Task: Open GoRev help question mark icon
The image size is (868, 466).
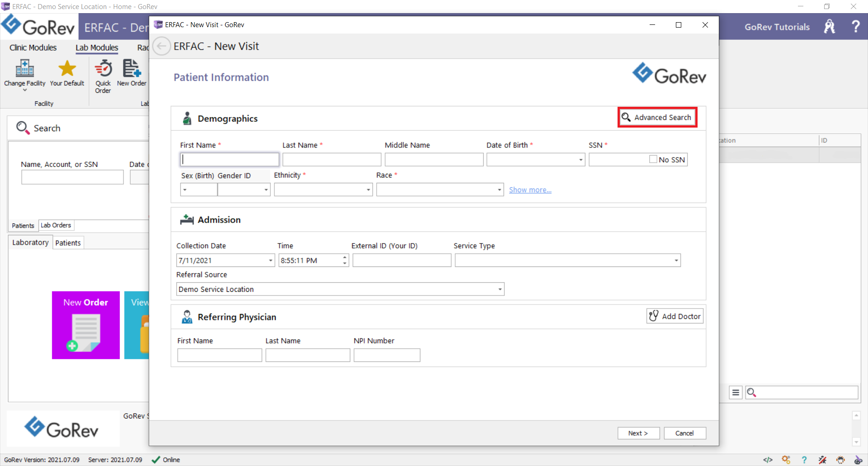Action: 855,26
